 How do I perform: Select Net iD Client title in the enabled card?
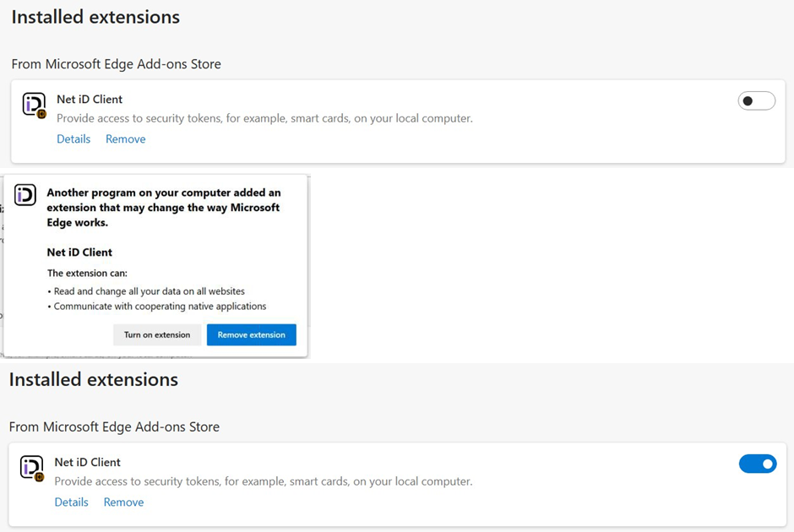[x=88, y=463]
